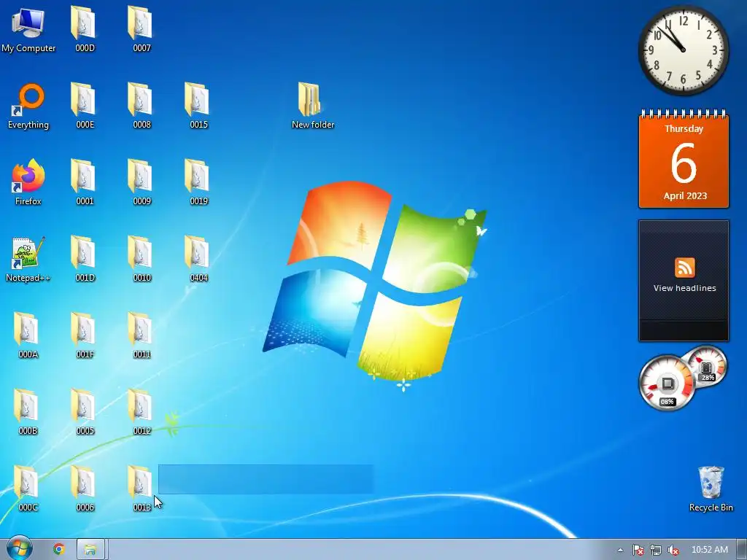Open Action Center flag tray icon

pyautogui.click(x=638, y=550)
